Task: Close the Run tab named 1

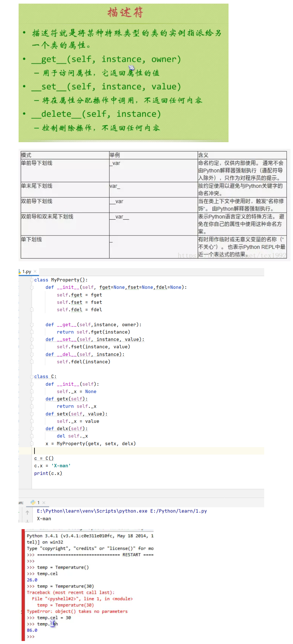Action: pyautogui.click(x=44, y=502)
